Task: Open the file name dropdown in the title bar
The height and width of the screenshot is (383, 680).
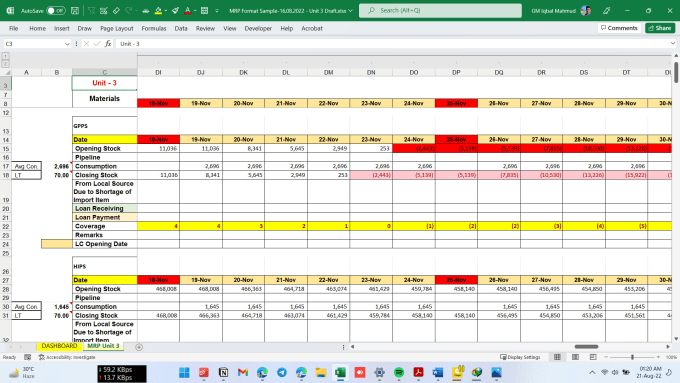Action: point(350,10)
